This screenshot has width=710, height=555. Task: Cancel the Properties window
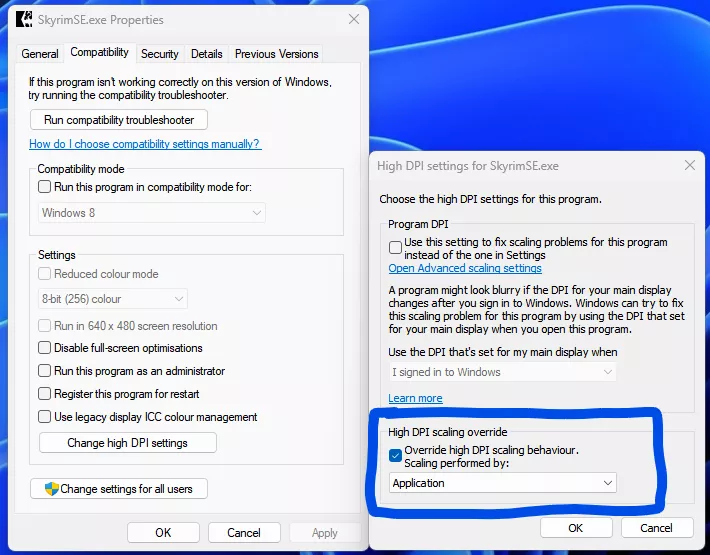pyautogui.click(x=244, y=532)
